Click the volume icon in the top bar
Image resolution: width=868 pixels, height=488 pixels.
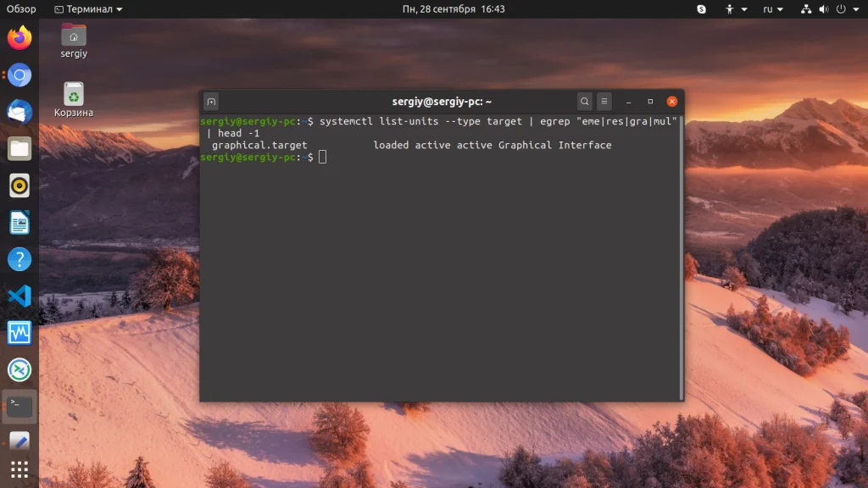824,8
